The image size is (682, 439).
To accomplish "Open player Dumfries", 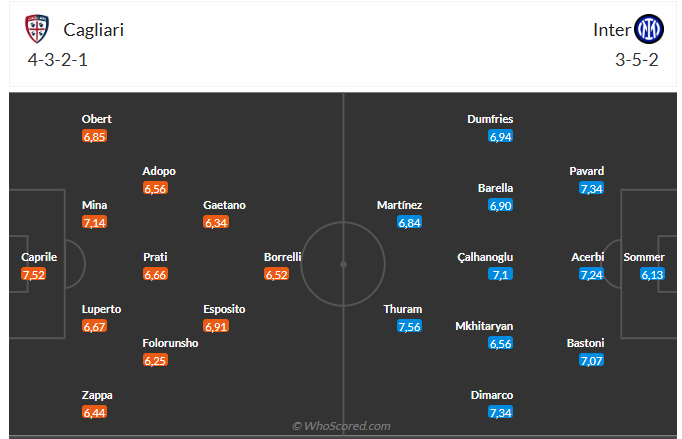I will (x=490, y=119).
